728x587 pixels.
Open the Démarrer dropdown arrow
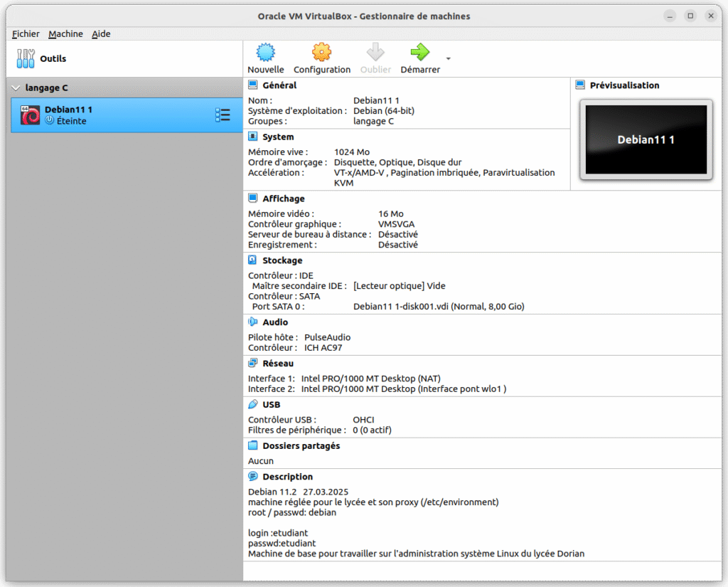tap(448, 58)
